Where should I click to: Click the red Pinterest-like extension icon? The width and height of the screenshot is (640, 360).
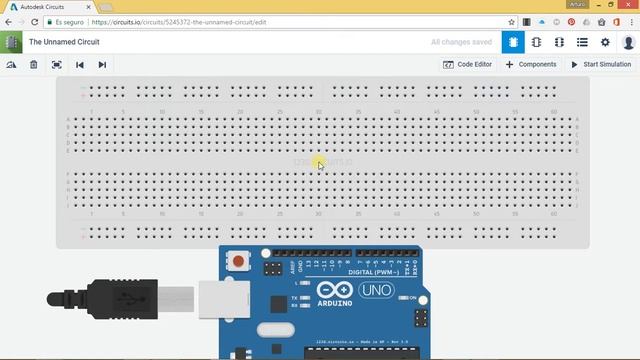pos(571,22)
